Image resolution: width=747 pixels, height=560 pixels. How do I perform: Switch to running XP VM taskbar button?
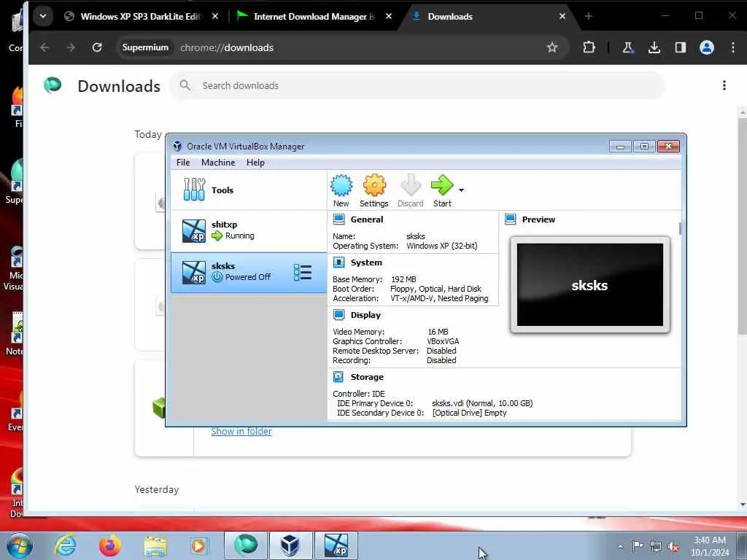336,545
